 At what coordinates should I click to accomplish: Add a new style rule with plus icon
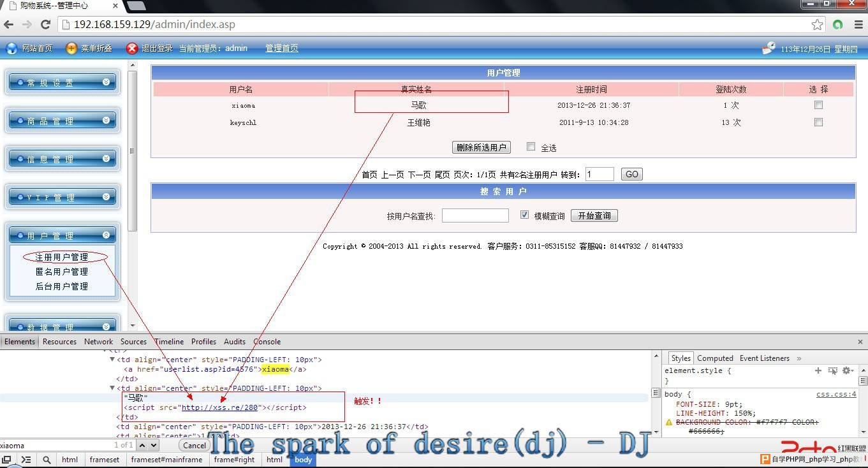coord(818,370)
